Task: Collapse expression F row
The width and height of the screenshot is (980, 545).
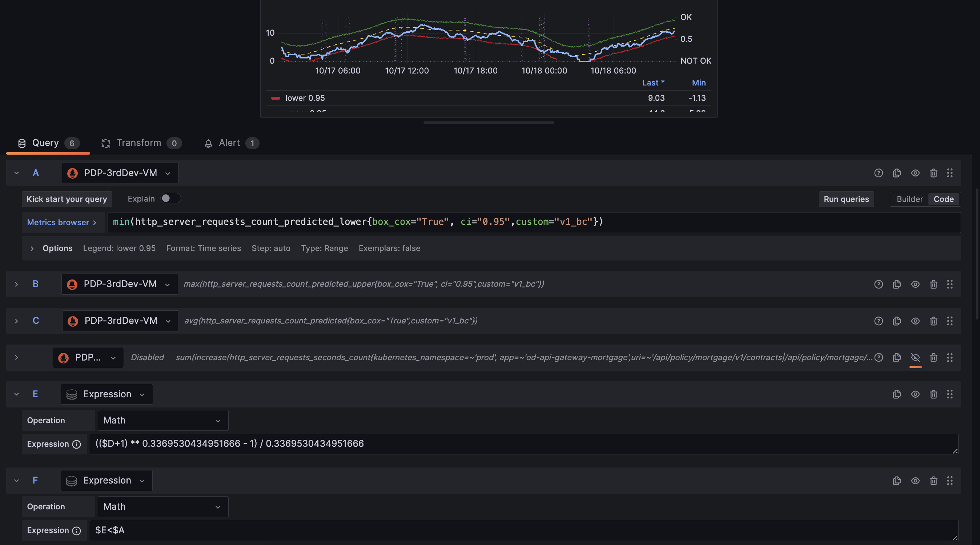Action: click(x=16, y=481)
